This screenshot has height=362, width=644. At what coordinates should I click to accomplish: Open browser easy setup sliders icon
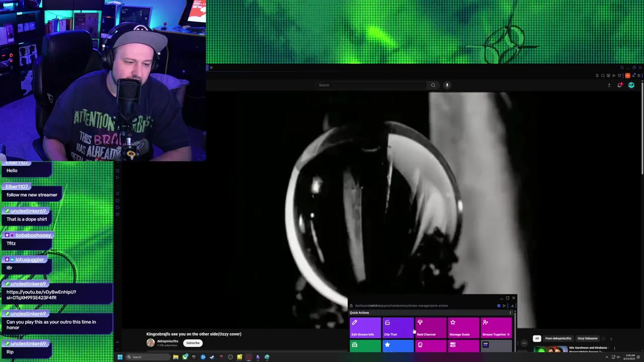(x=639, y=75)
